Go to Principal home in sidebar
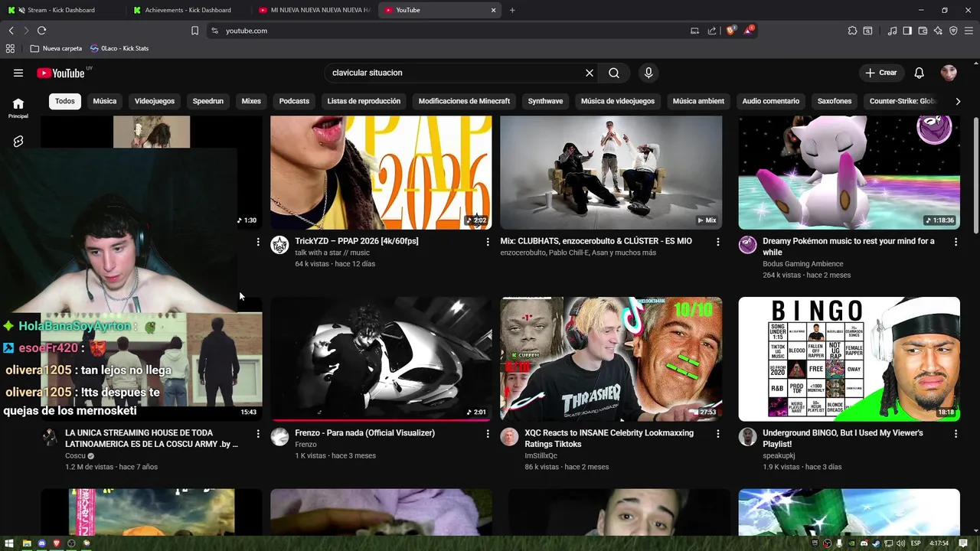980x551 pixels. pyautogui.click(x=18, y=108)
